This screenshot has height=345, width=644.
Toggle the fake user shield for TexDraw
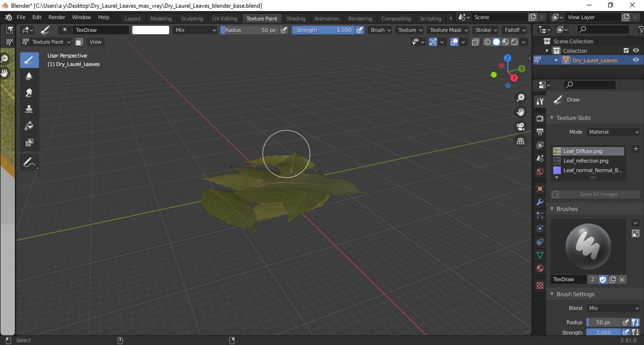tap(603, 280)
